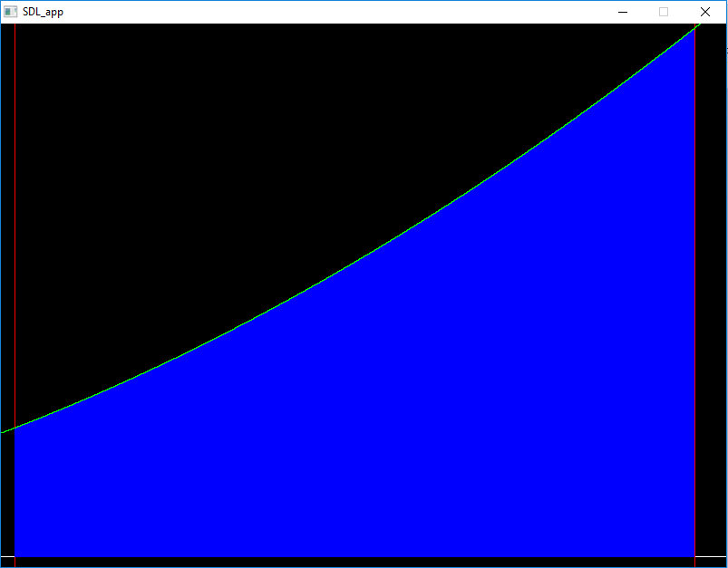Click the SDL_app icon in title bar
The width and height of the screenshot is (728, 568).
11,12
